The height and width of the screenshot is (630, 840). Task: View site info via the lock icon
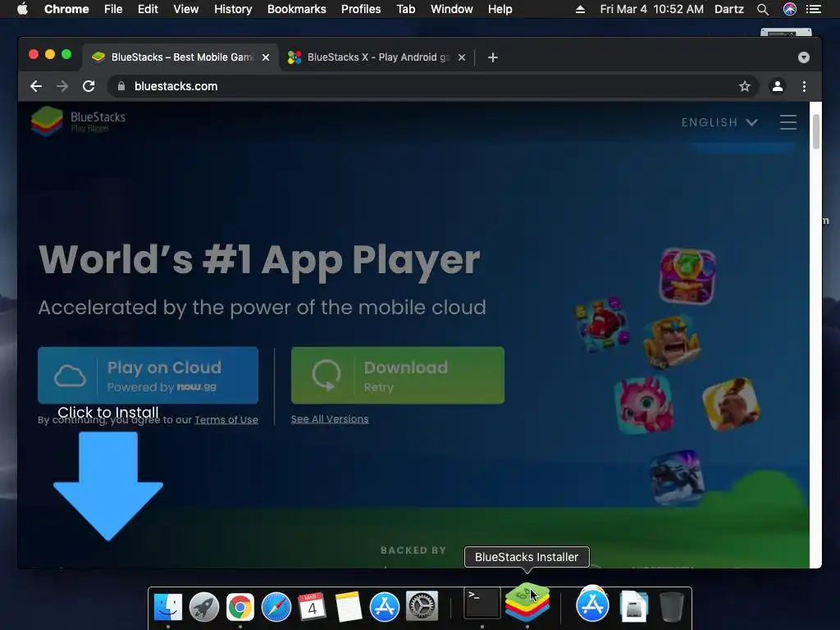[x=121, y=86]
